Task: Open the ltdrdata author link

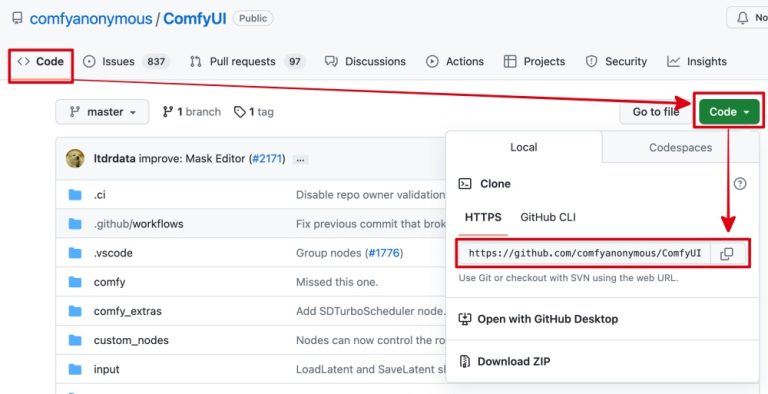Action: click(x=115, y=159)
